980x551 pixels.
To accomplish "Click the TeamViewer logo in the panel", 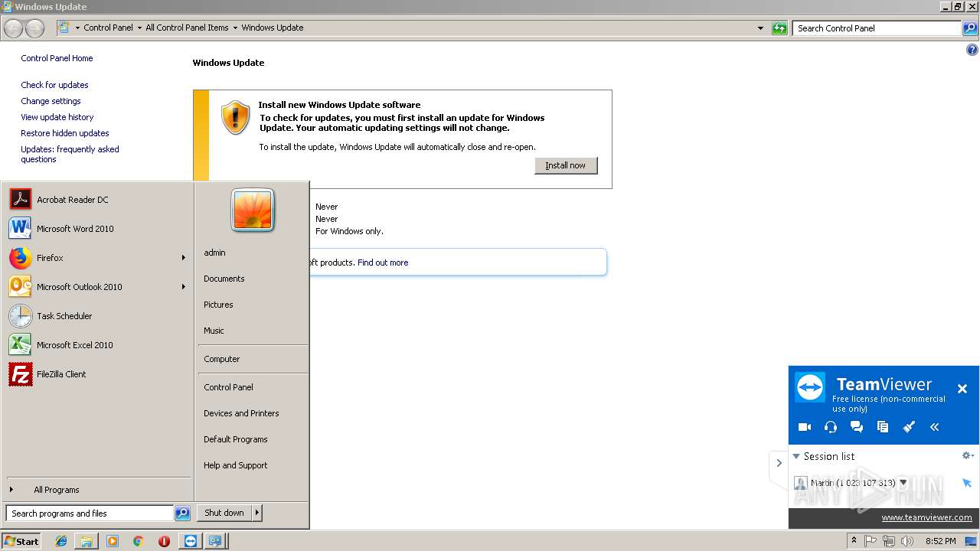I will [x=810, y=387].
